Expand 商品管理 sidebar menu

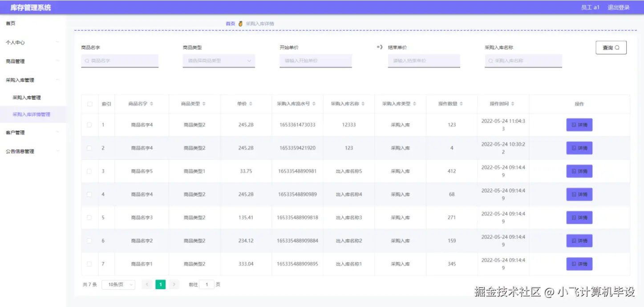33,61
